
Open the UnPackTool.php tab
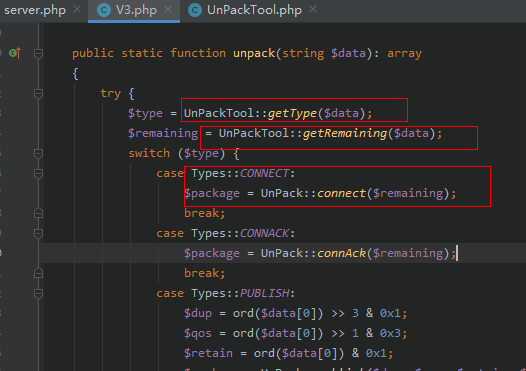point(254,10)
